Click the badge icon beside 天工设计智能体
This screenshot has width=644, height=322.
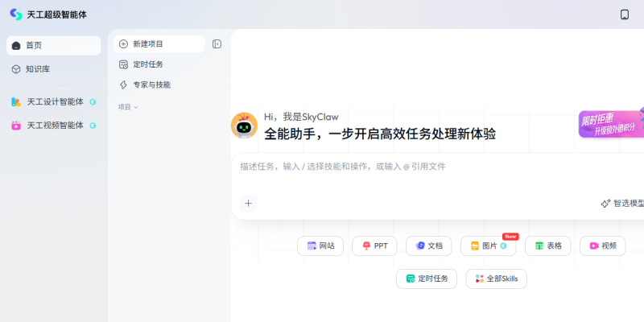coord(93,102)
